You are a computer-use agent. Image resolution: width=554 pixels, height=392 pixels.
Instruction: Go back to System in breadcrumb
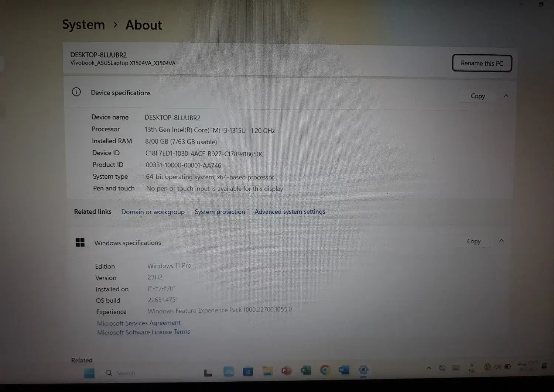tap(83, 25)
